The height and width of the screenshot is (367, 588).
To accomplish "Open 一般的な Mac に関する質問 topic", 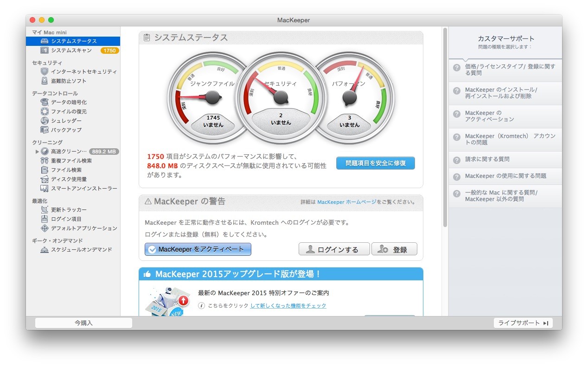I will point(505,196).
